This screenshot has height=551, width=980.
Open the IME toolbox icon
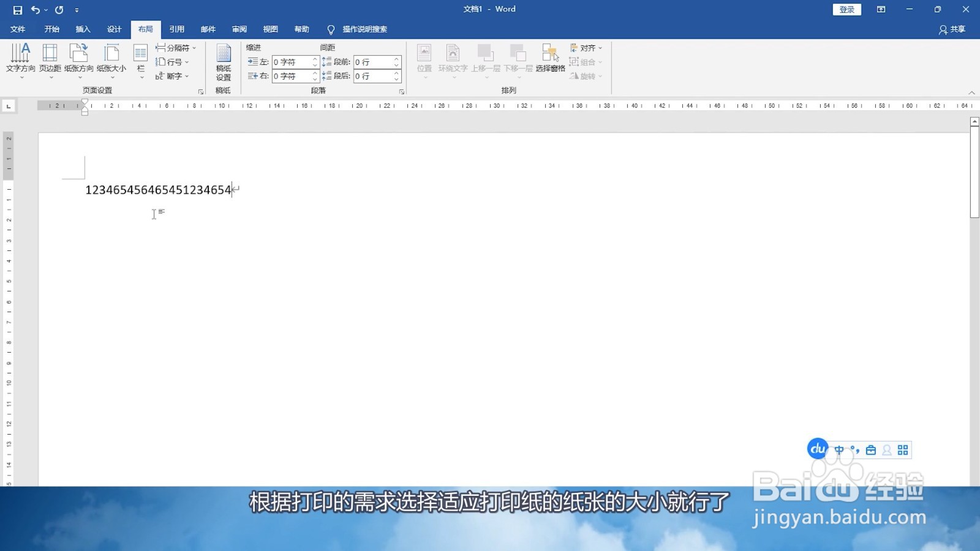(871, 450)
